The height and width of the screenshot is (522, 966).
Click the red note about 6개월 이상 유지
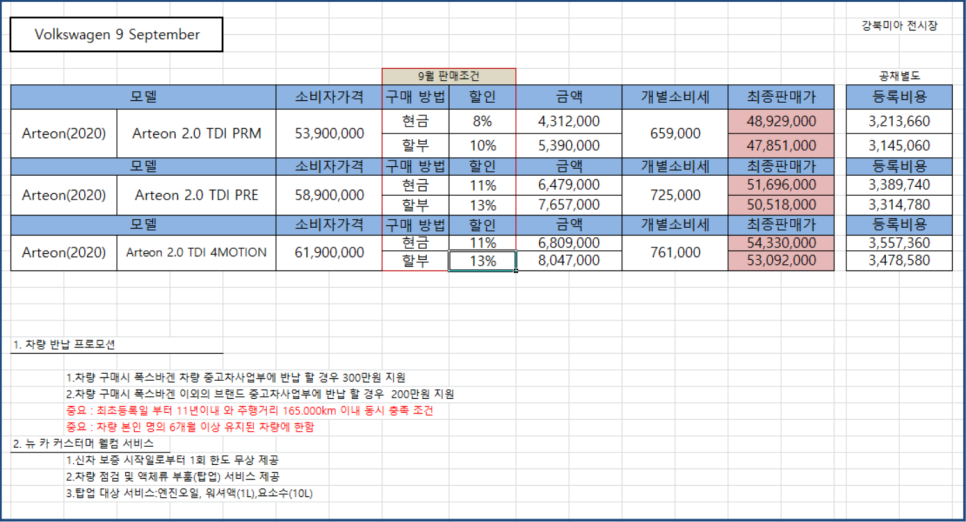[x=190, y=426]
